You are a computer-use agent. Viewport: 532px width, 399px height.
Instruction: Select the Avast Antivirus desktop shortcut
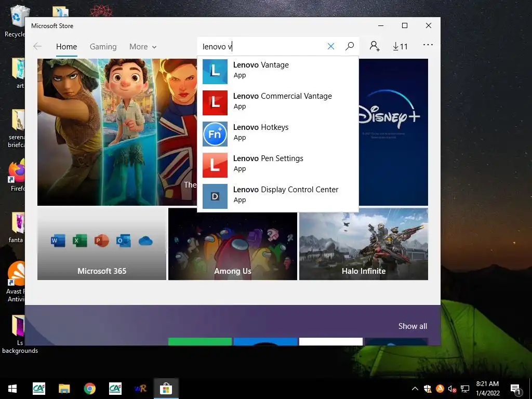point(16,282)
